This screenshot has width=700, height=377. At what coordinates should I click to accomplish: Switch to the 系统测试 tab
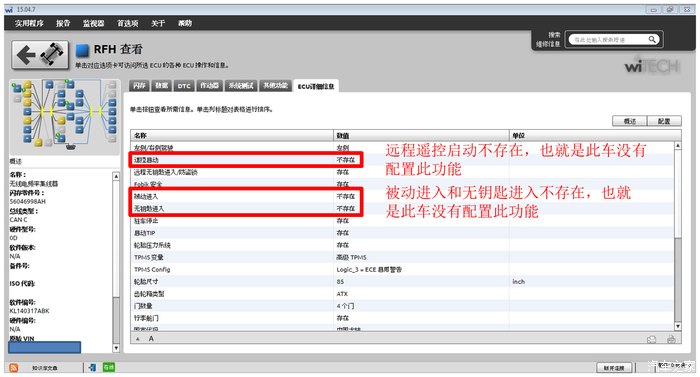pyautogui.click(x=241, y=86)
